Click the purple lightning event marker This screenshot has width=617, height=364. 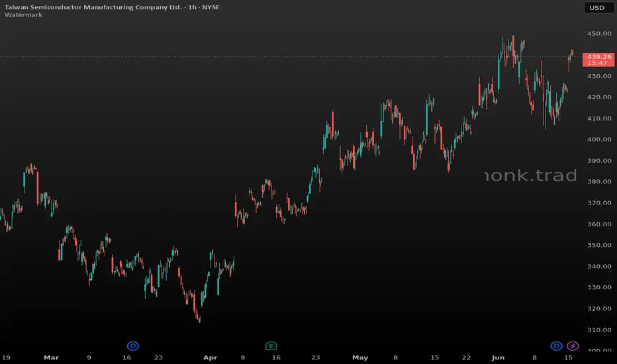(x=573, y=346)
